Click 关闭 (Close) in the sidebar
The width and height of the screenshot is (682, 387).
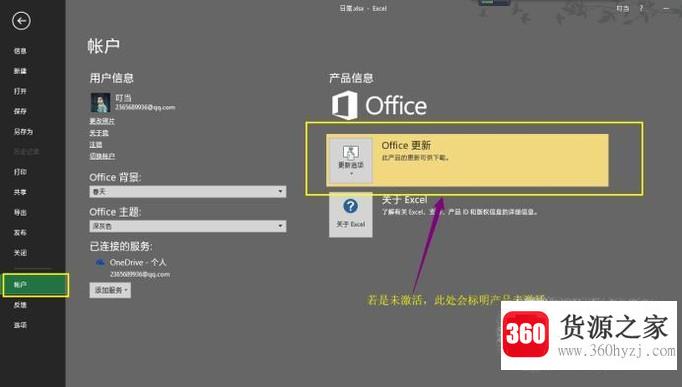[20, 253]
